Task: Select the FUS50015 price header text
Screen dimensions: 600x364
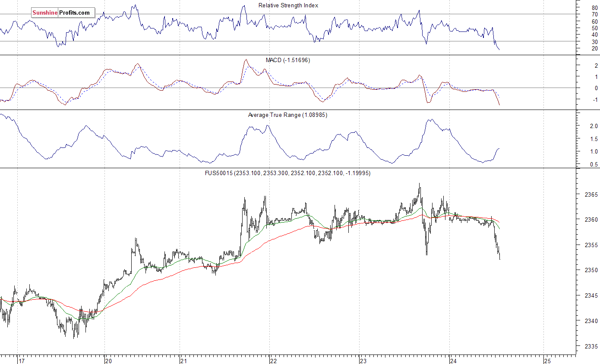Action: [288, 173]
